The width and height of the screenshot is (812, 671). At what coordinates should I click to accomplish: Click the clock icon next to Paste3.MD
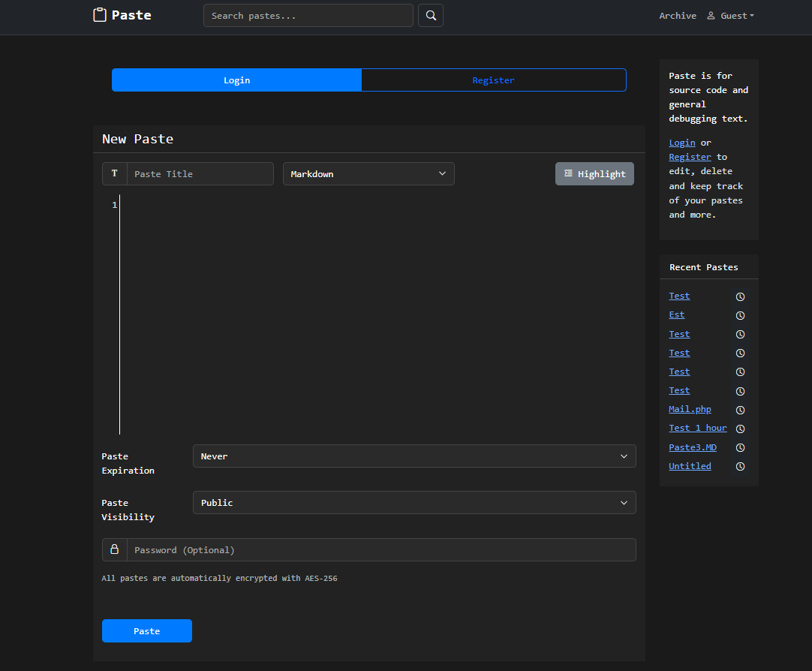tap(740, 448)
